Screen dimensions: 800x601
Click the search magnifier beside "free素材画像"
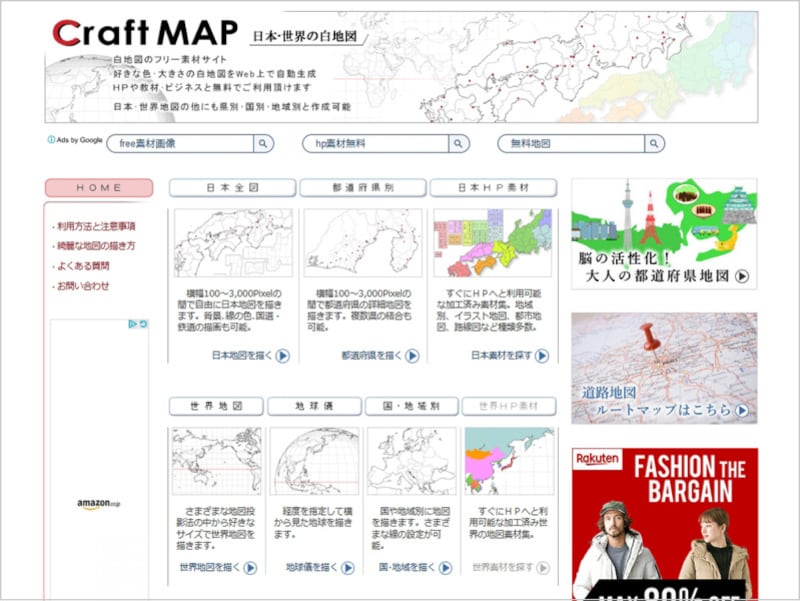pos(262,143)
